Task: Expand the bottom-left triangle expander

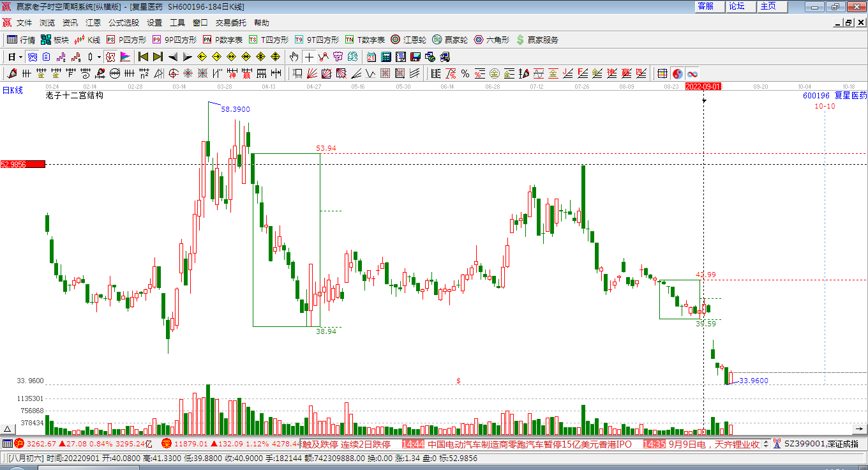Action: 8,429
